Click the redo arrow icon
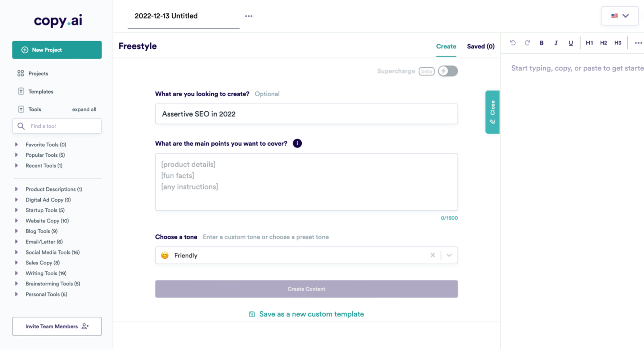Image resolution: width=644 pixels, height=349 pixels. (527, 43)
